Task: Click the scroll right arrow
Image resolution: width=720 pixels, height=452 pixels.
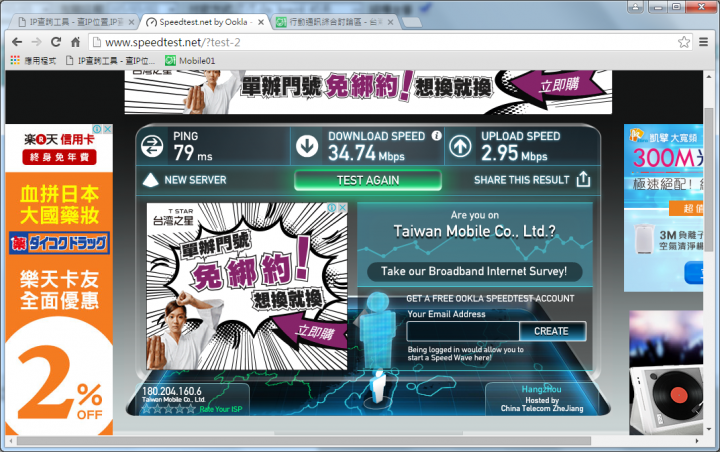Action: pyautogui.click(x=697, y=441)
